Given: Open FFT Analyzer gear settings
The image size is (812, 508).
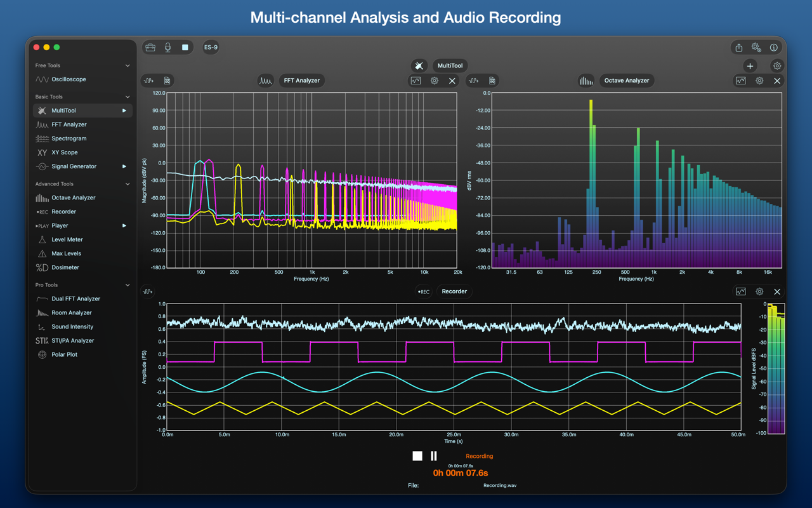Looking at the screenshot, I should pyautogui.click(x=435, y=81).
